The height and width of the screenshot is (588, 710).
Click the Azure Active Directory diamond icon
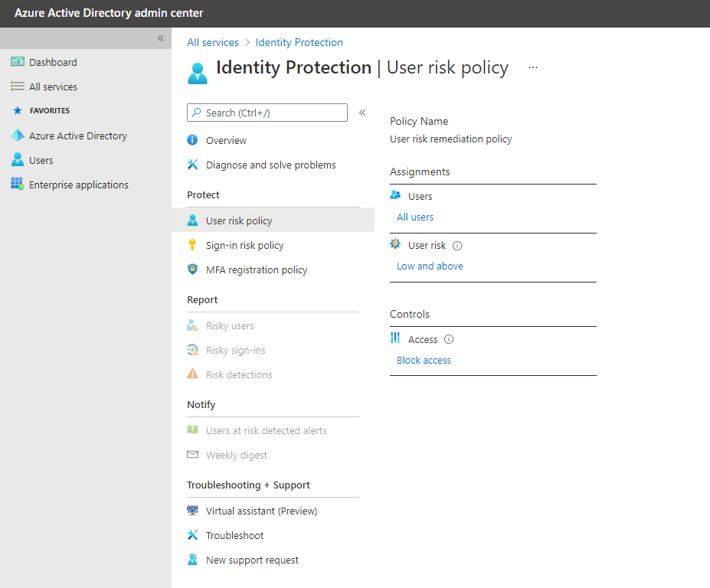click(x=18, y=135)
